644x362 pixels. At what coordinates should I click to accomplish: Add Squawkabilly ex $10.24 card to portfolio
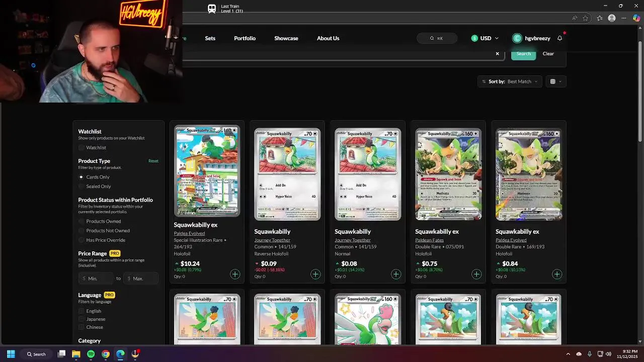tap(235, 274)
